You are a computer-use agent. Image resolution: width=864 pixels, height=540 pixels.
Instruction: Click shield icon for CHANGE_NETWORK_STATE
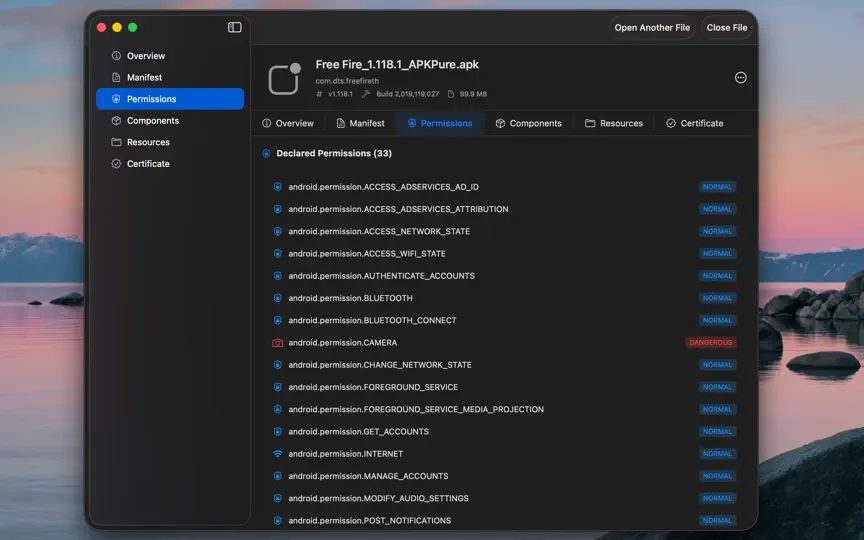[278, 365]
